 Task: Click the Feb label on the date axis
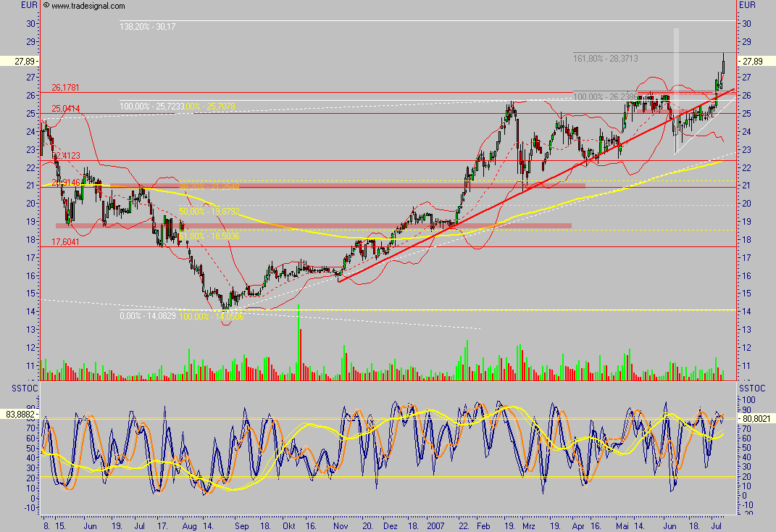483,525
